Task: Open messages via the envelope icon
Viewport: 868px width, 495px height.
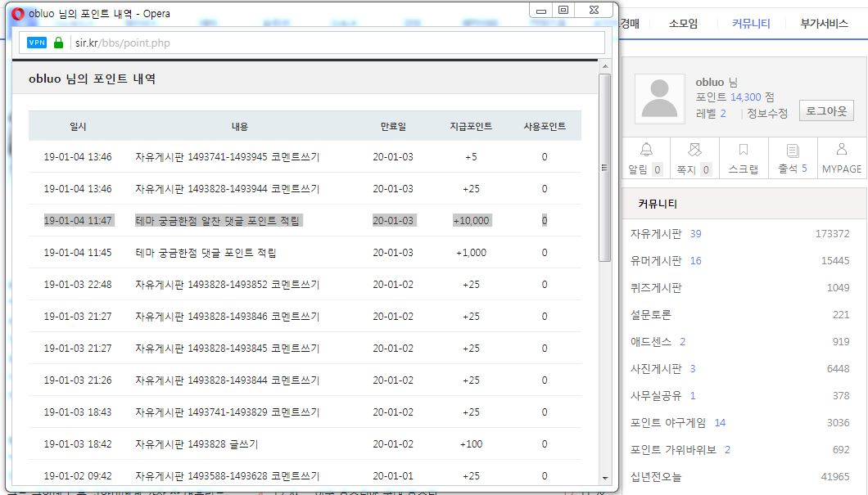Action: coord(694,151)
